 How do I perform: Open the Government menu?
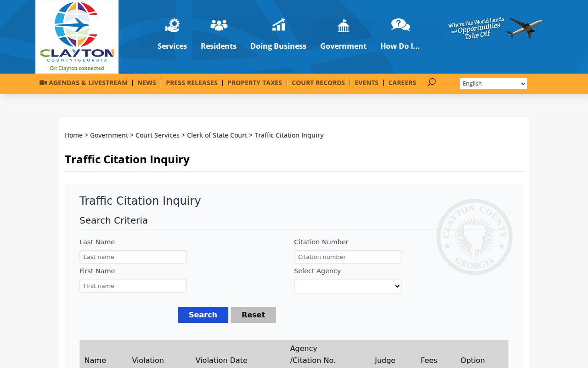[x=343, y=46]
